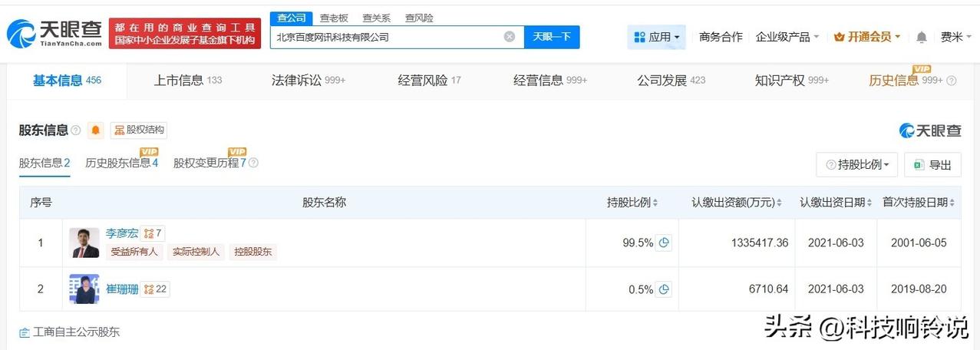Open 崔珊珊 related companies badge 22

(x=156, y=289)
